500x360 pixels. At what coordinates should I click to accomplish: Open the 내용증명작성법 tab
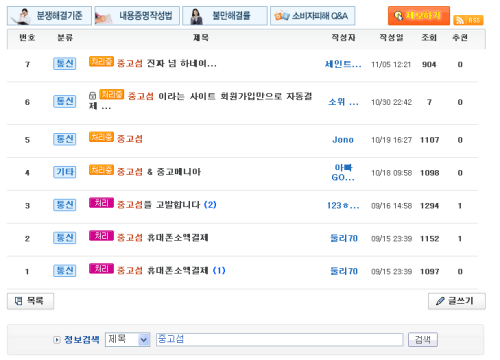137,16
